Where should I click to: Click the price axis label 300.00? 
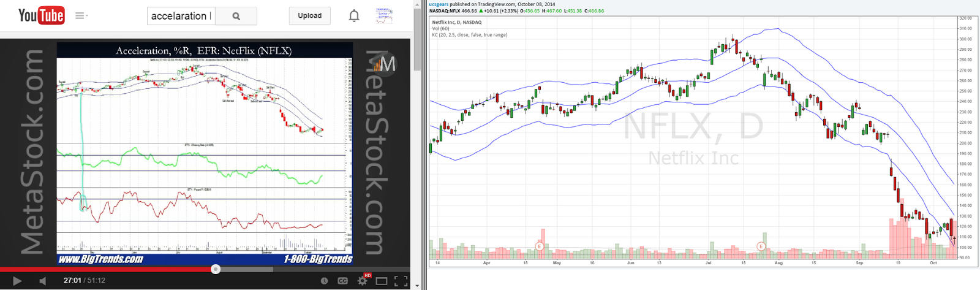965,39
